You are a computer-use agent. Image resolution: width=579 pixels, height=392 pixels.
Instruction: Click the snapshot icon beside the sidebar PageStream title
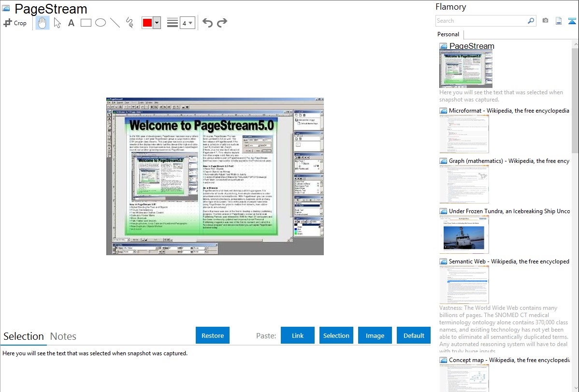pyautogui.click(x=443, y=46)
